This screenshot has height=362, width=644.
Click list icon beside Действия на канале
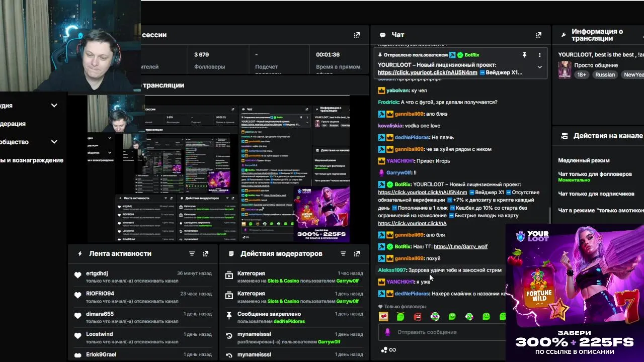tap(565, 136)
